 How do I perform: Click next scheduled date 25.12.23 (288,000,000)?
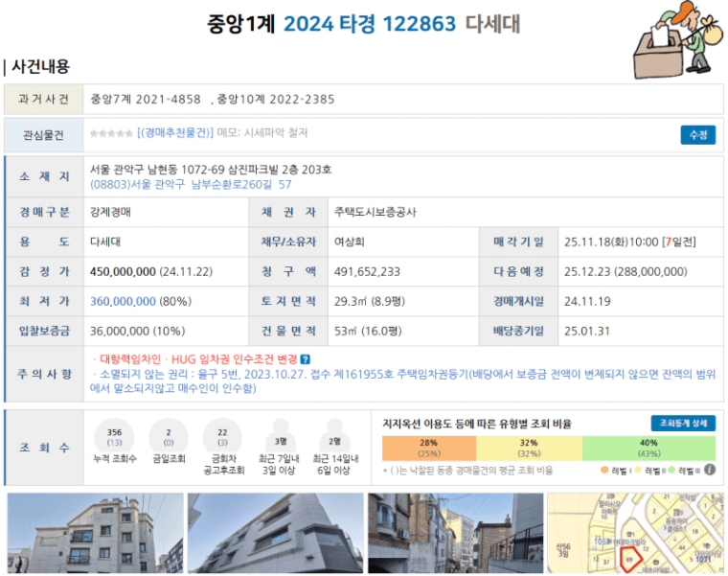coord(626,271)
